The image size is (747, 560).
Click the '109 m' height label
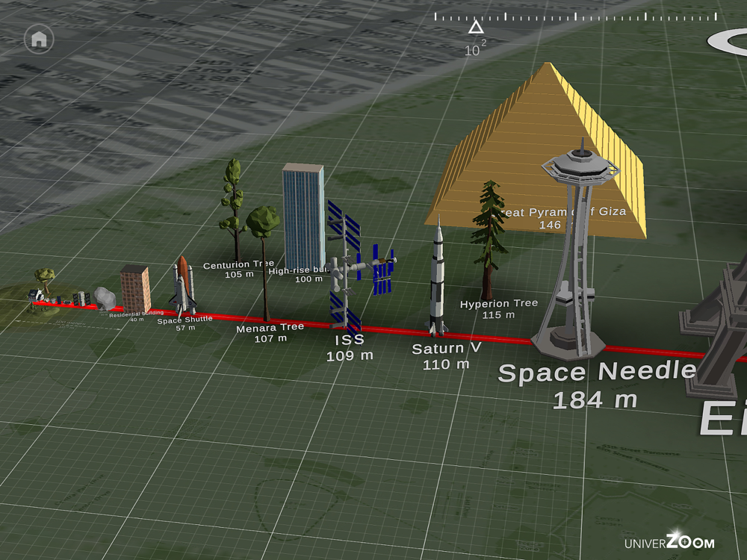pyautogui.click(x=350, y=355)
